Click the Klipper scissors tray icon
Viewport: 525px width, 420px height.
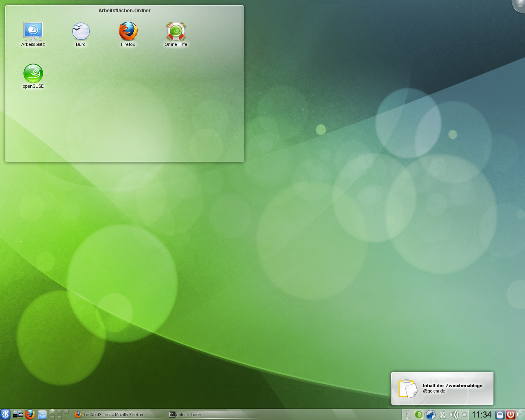point(442,415)
